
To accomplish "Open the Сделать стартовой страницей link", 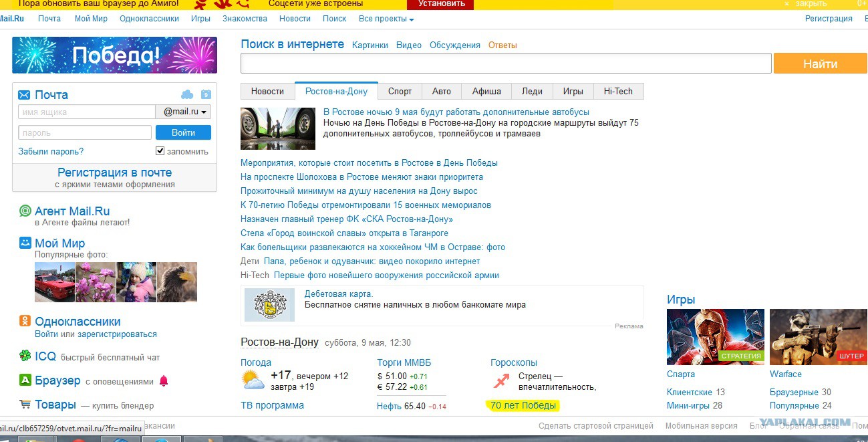I will [596, 426].
